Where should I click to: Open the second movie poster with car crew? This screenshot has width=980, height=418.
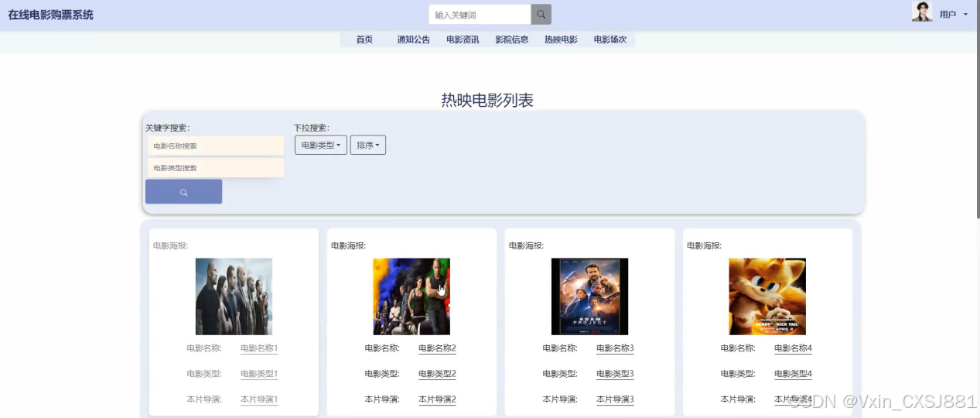(411, 296)
